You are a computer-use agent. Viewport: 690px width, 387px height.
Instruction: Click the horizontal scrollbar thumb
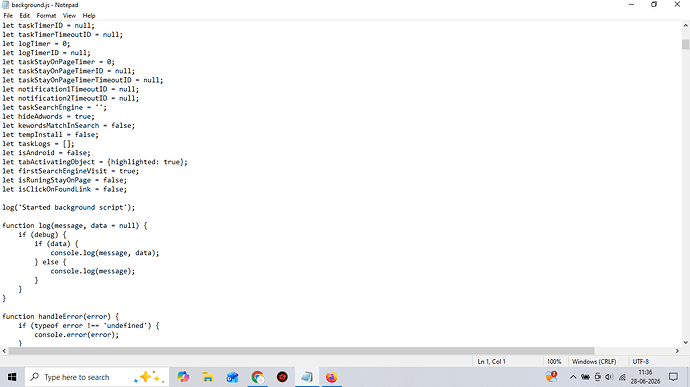coord(301,351)
